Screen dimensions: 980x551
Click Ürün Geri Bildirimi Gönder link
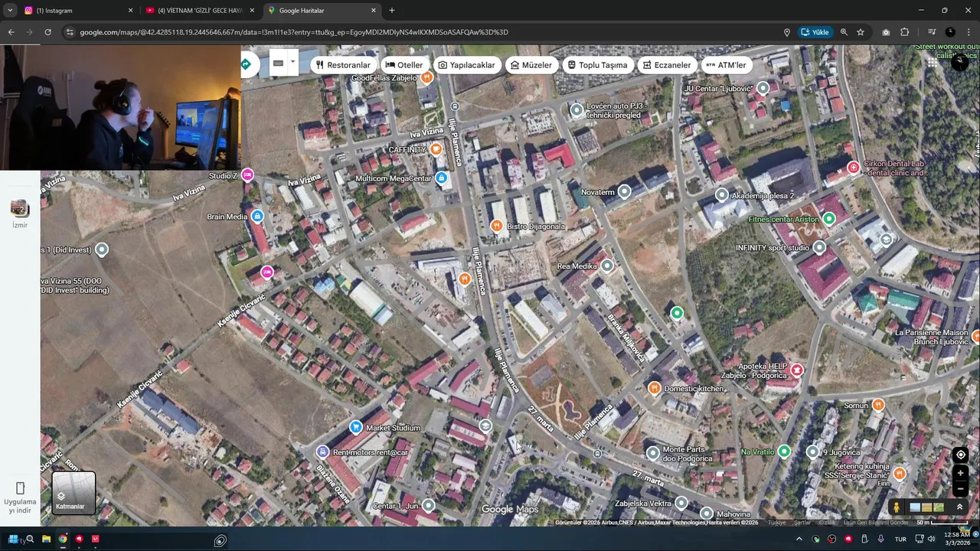[876, 523]
